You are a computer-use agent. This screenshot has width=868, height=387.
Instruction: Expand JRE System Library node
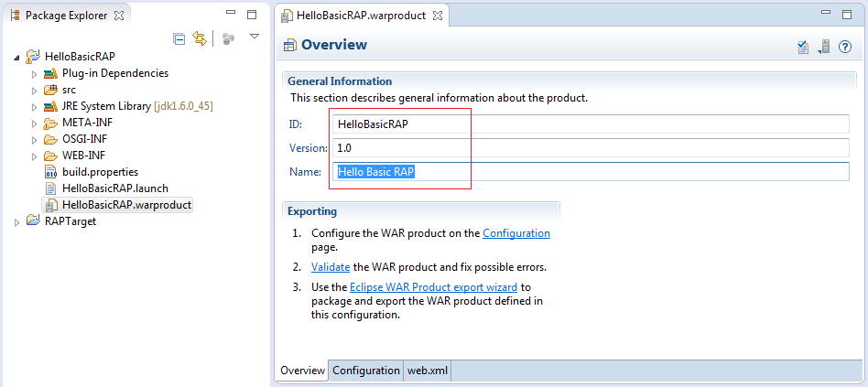click(x=34, y=107)
